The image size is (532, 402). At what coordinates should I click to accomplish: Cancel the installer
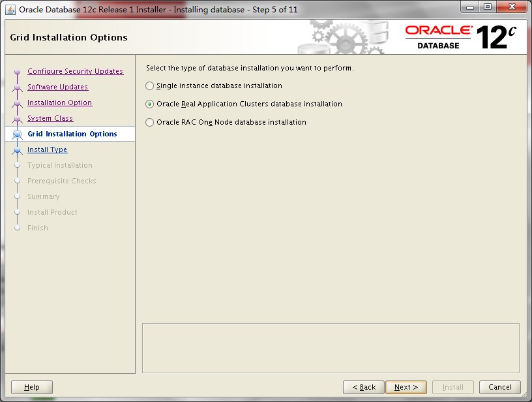point(500,387)
